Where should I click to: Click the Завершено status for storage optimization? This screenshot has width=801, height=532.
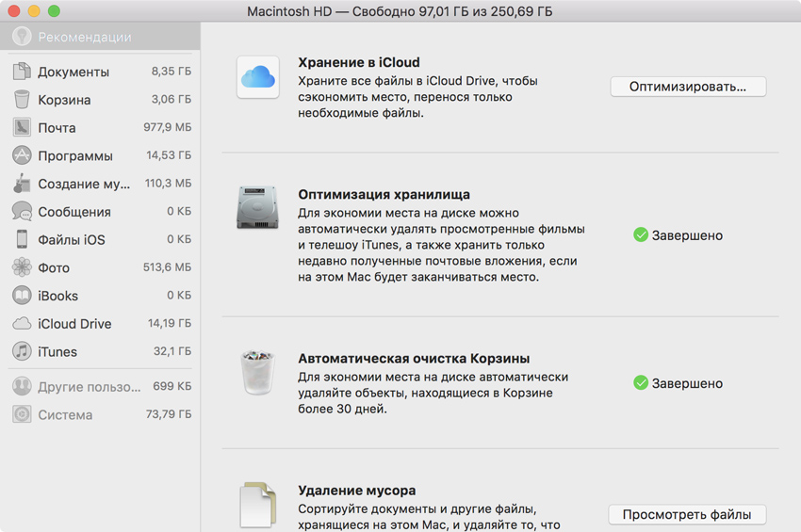tap(678, 235)
